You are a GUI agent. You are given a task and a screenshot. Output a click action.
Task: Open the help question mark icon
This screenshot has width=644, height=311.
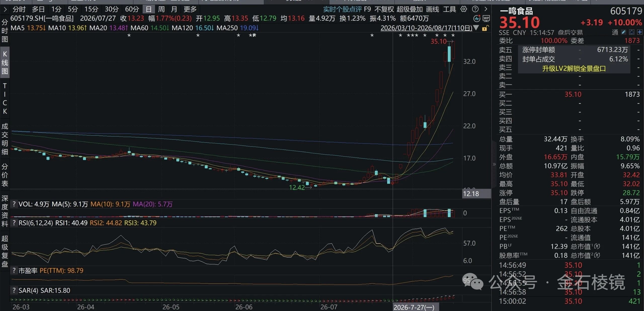pyautogui.click(x=475, y=9)
